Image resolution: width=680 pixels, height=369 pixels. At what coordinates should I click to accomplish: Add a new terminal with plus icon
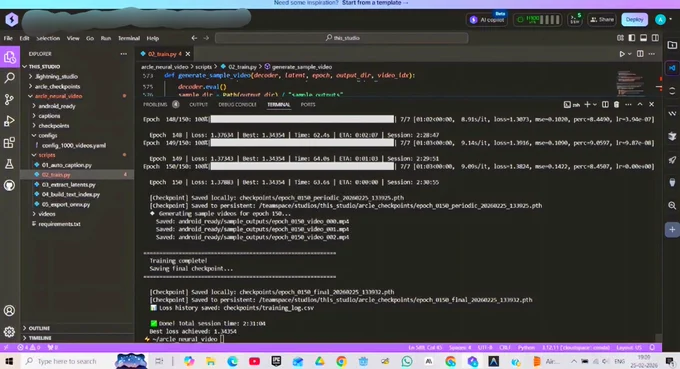coord(587,104)
